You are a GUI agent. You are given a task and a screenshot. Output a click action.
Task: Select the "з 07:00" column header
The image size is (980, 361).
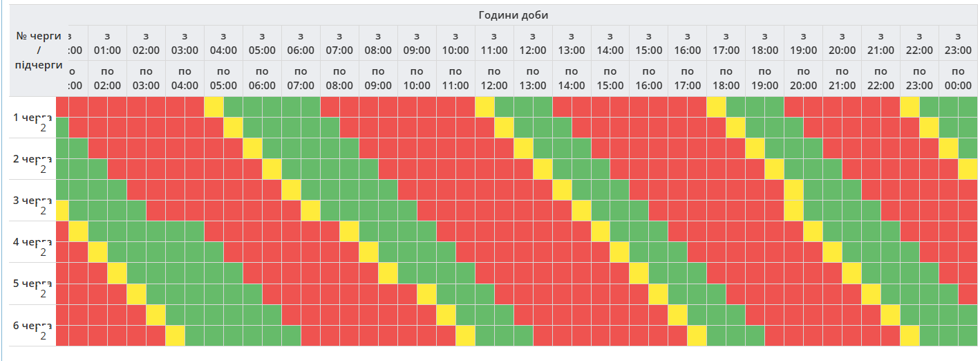[339, 43]
